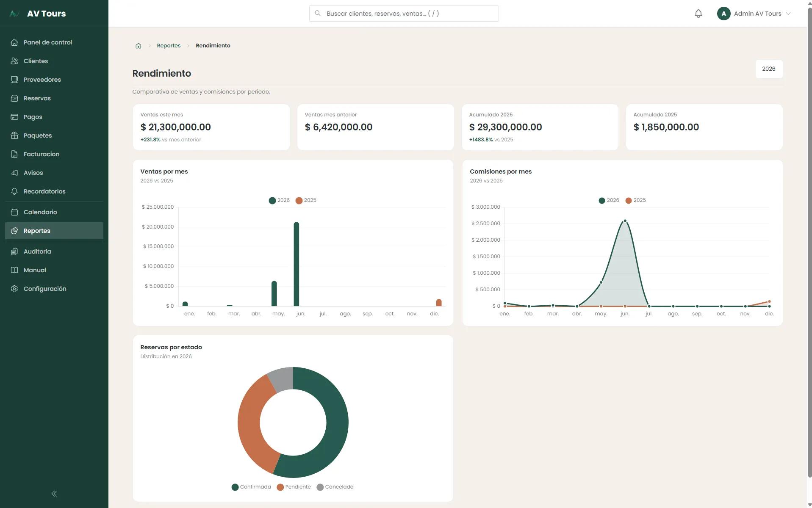Click the Avisos megaphone icon
The image size is (812, 508).
pos(14,173)
